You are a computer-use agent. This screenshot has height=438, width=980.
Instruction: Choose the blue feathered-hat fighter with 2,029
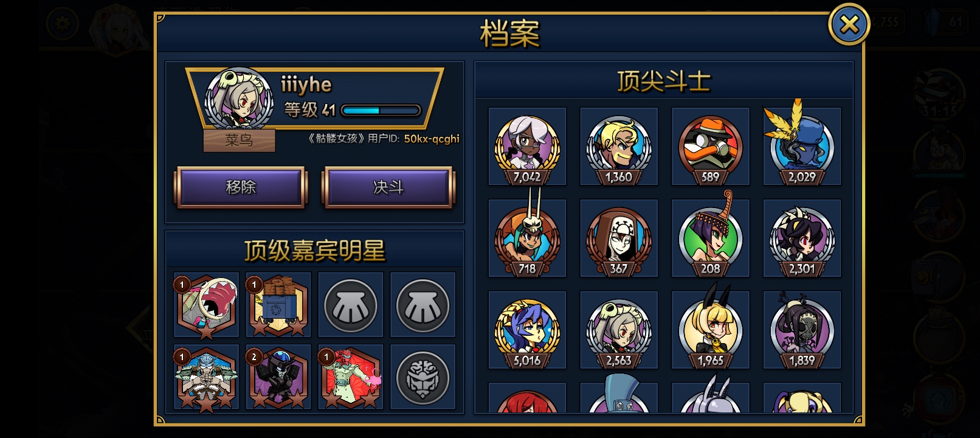pos(802,147)
